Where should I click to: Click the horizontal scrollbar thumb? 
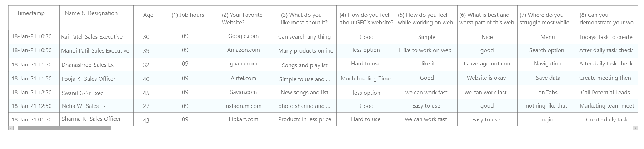coord(65,128)
